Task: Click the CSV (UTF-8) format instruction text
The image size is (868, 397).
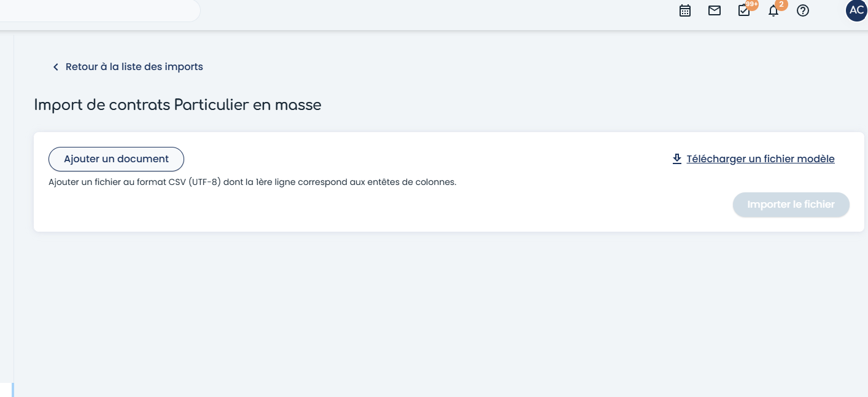Action: (252, 182)
